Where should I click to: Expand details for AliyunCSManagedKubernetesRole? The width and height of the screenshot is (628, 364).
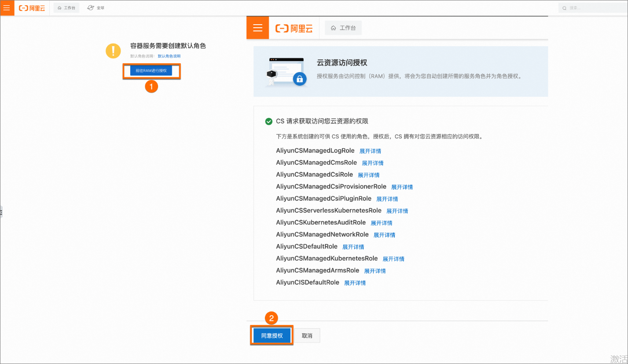[x=393, y=258]
